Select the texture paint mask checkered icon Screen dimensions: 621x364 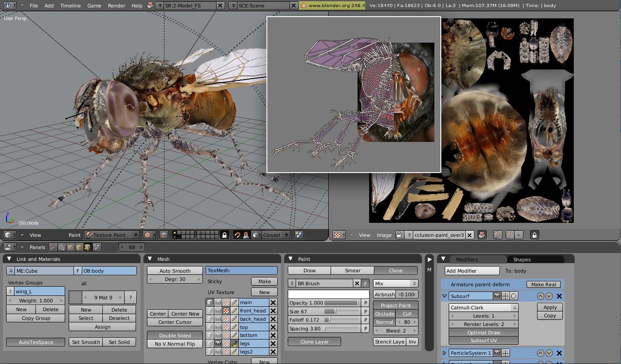[x=164, y=235]
